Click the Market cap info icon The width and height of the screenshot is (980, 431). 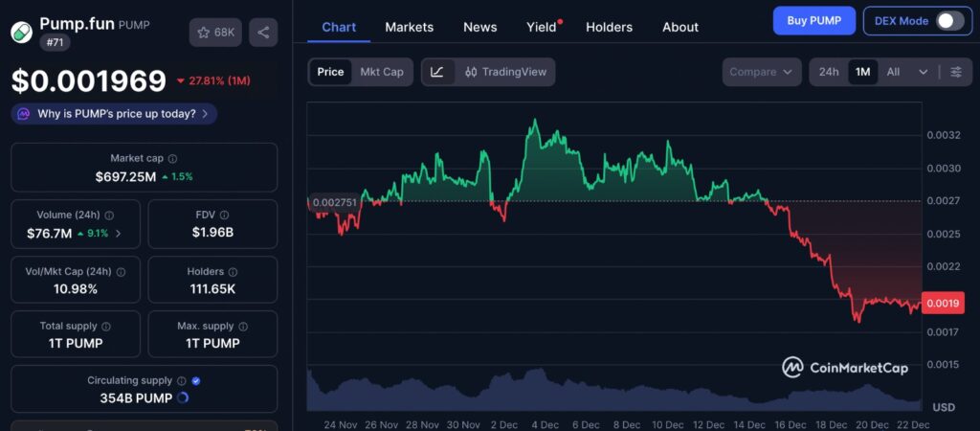[x=172, y=159]
